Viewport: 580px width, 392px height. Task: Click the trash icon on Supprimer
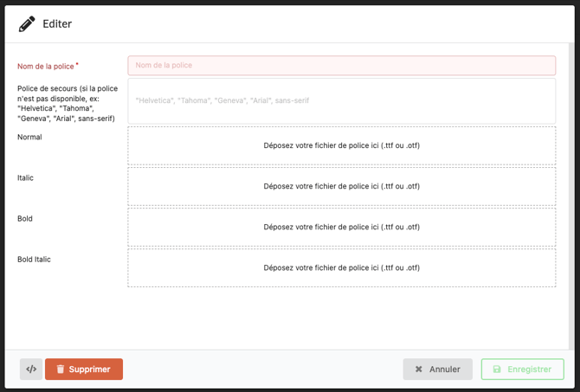[61, 370]
